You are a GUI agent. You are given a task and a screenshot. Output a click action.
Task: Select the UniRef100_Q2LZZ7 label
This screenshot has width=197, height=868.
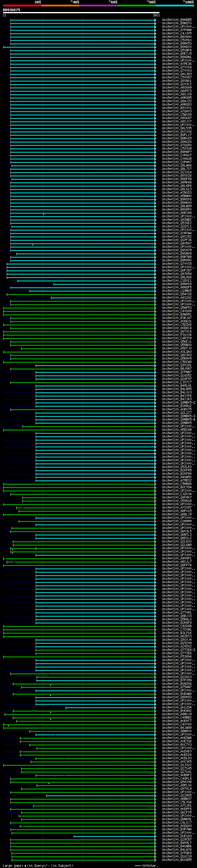pos(177,412)
